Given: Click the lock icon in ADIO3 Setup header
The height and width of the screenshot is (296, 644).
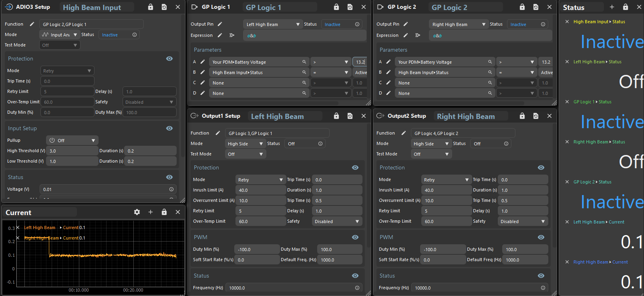Looking at the screenshot, I should coord(151,7).
